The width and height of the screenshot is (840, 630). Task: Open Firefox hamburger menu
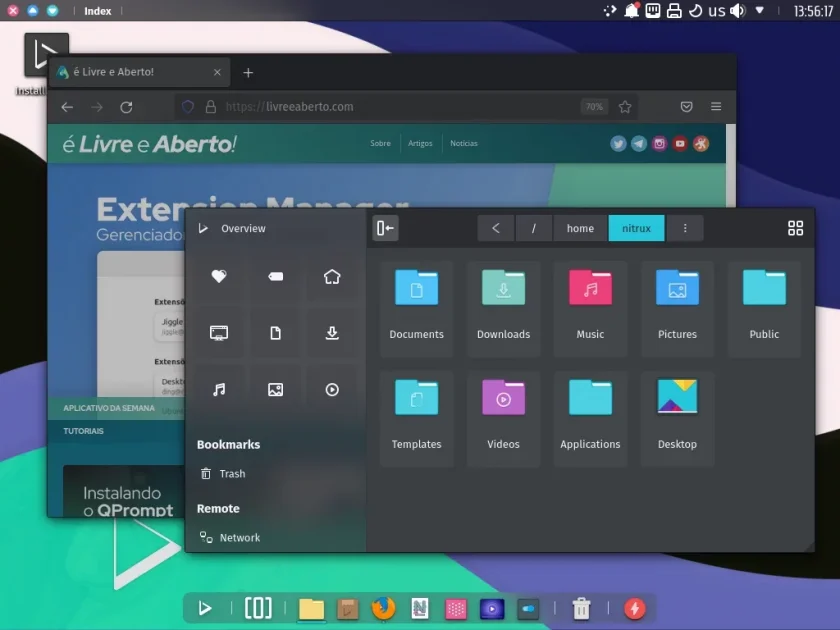point(716,107)
